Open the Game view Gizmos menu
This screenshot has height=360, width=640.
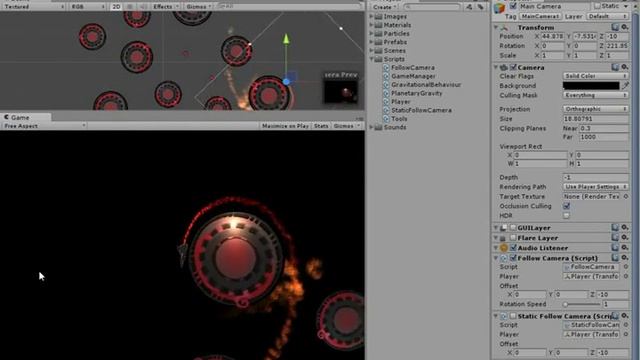[347, 126]
